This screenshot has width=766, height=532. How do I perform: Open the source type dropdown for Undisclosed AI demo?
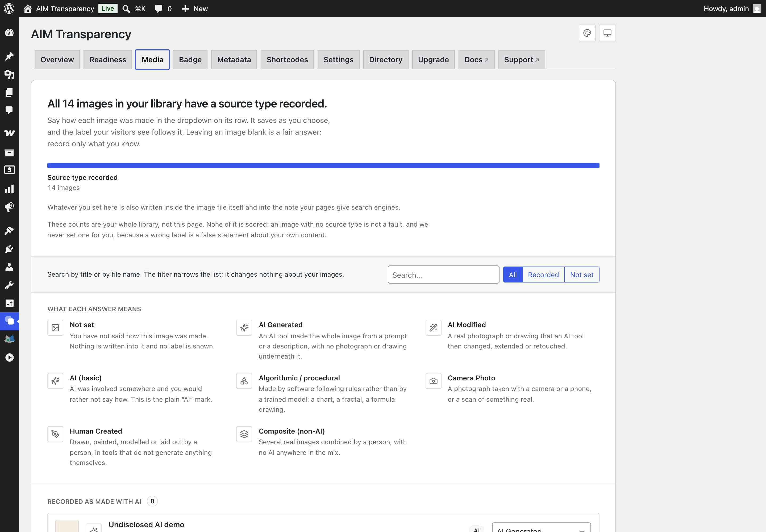[541, 527]
